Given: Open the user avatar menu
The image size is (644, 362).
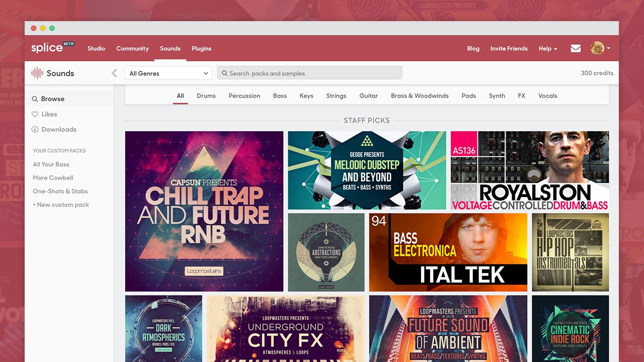Looking at the screenshot, I should (x=600, y=48).
